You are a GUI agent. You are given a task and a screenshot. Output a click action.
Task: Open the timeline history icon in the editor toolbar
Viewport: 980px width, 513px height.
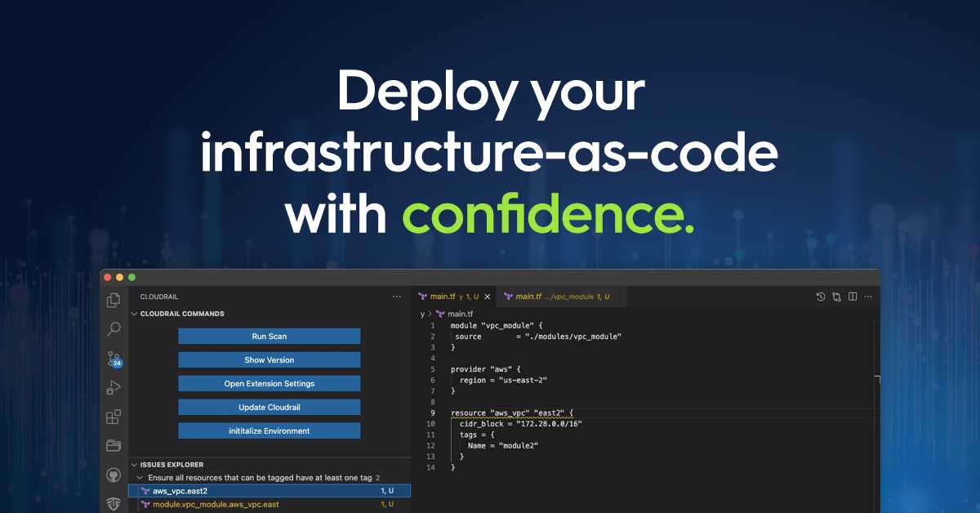click(x=821, y=297)
